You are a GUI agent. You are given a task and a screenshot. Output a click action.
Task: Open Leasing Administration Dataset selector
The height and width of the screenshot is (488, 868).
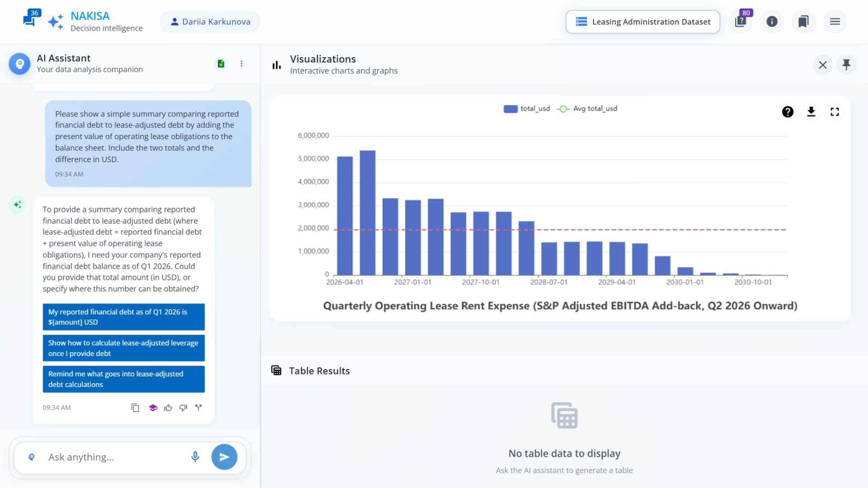(x=642, y=22)
